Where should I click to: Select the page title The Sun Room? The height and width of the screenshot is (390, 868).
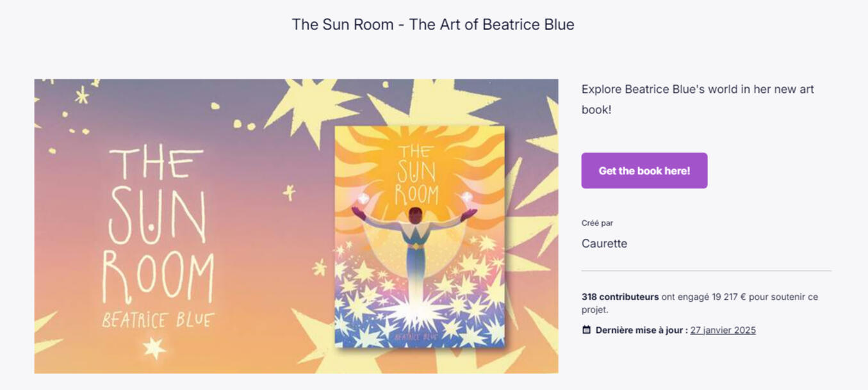pos(433,24)
